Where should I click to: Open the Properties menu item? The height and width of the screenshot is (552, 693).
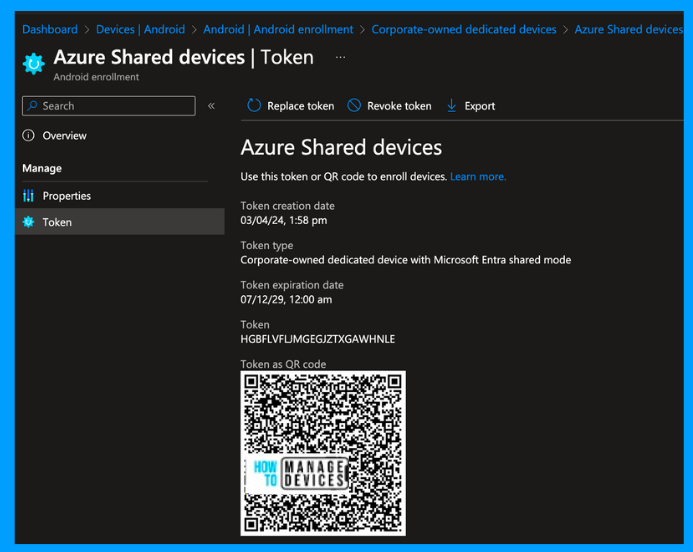tap(67, 196)
